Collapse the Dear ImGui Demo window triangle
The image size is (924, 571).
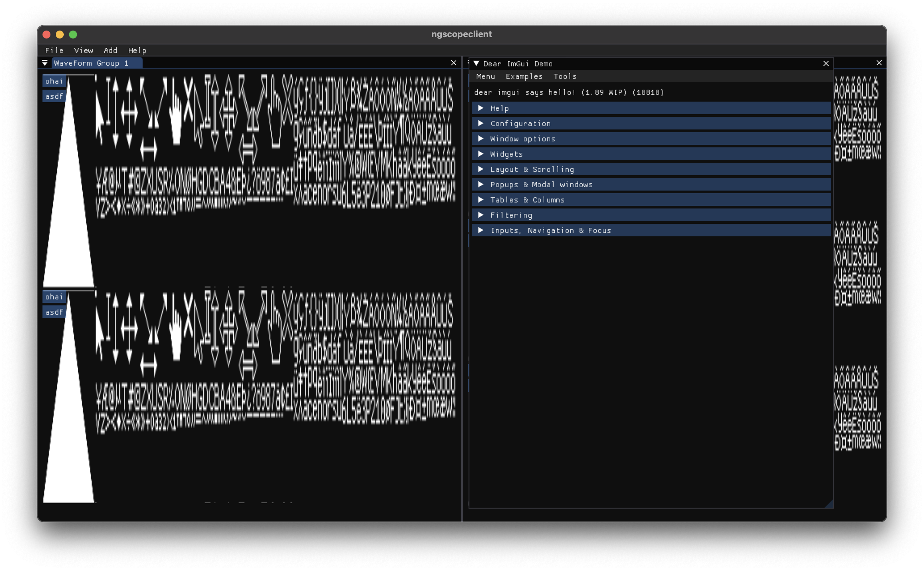[x=476, y=63]
